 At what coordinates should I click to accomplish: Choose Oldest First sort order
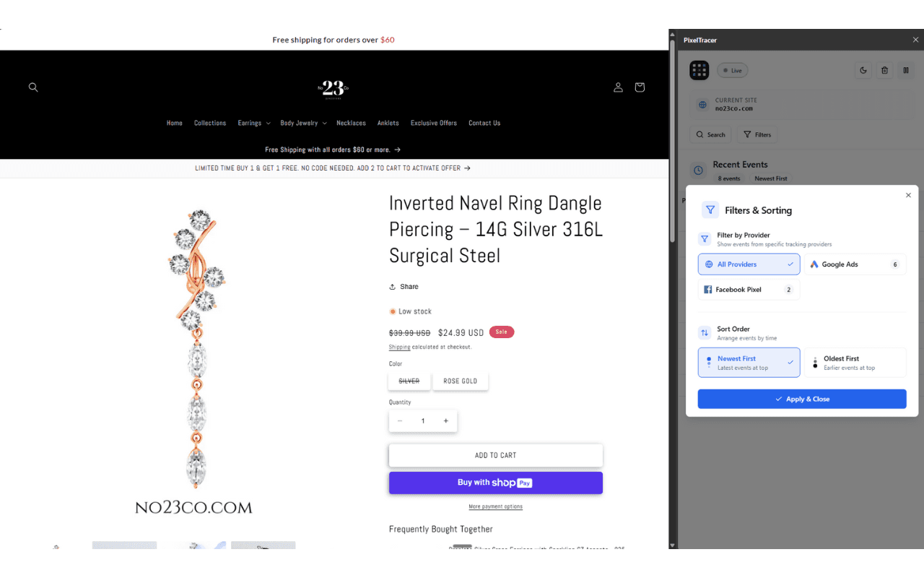point(855,363)
